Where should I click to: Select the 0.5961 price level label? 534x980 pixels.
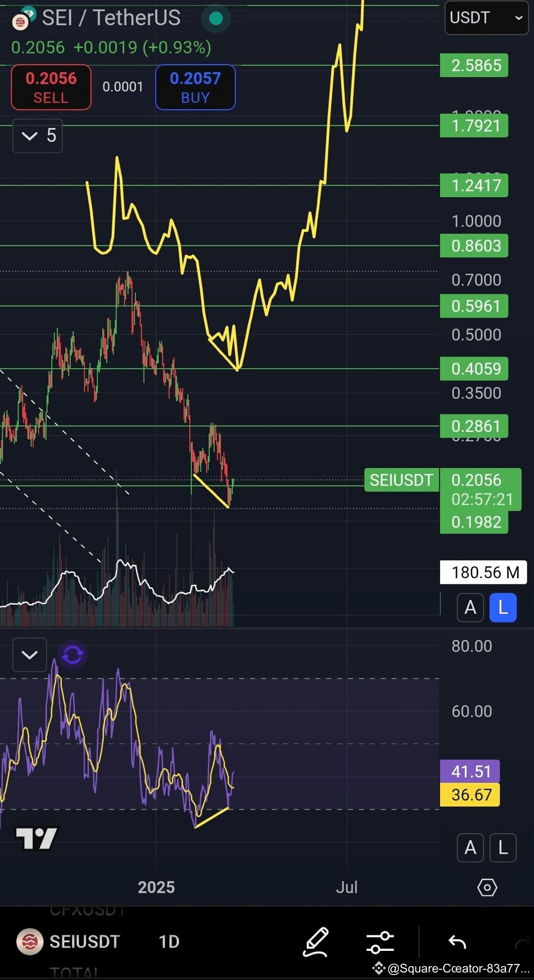click(x=474, y=306)
